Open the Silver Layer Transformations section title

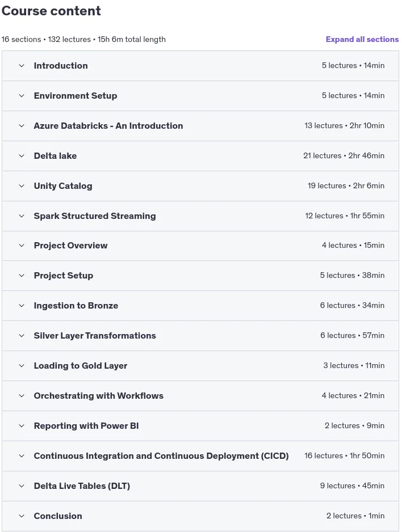pyautogui.click(x=95, y=336)
